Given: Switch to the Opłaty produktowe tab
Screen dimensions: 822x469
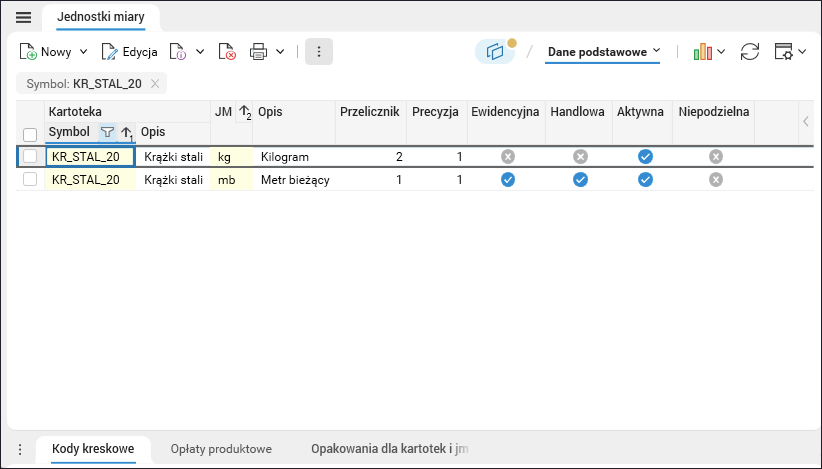Looking at the screenshot, I should [221, 449].
